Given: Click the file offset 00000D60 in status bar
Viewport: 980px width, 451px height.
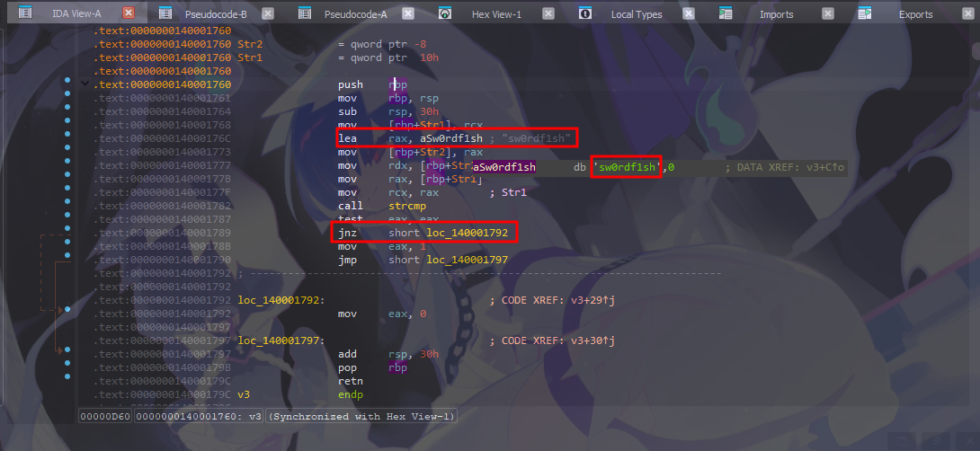Looking at the screenshot, I should 105,417.
